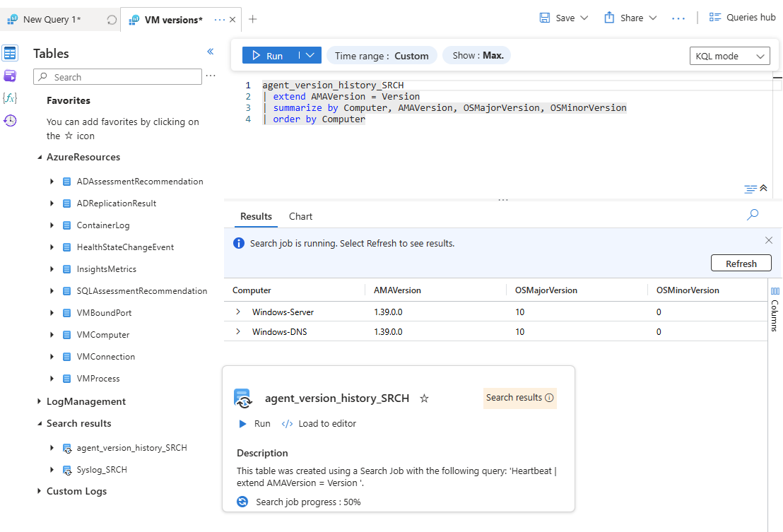The image size is (783, 532).
Task: Open the Save dropdown menu
Action: click(584, 18)
